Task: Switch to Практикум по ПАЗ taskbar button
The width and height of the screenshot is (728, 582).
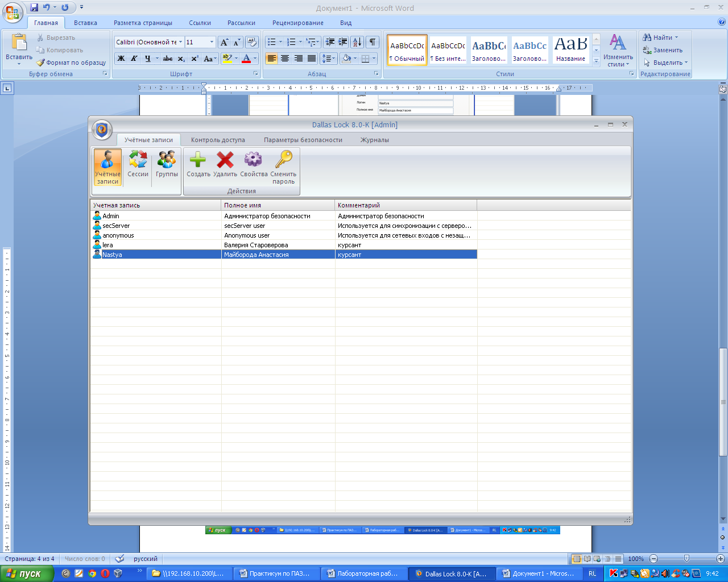Action: [276, 573]
